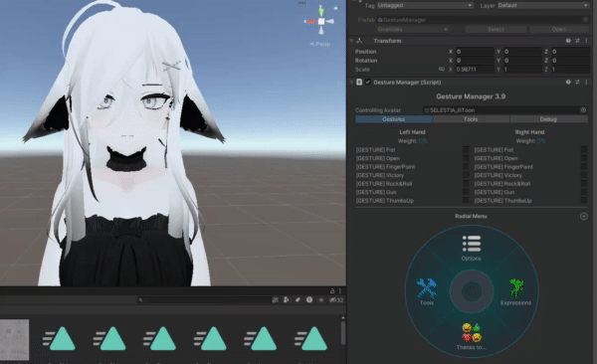Click the Scale X value field

pos(475,70)
